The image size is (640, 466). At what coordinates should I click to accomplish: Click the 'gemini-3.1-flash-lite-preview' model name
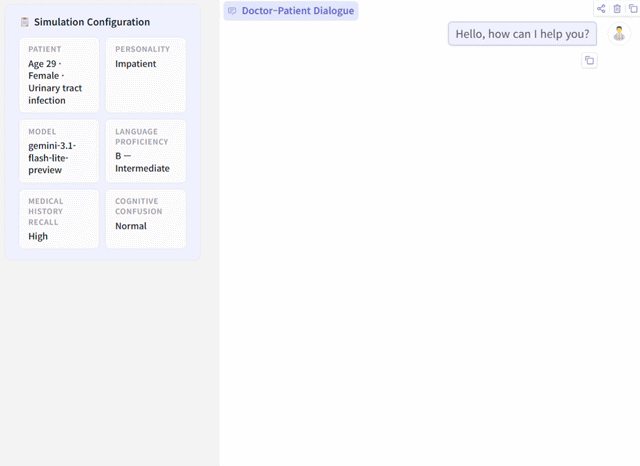pos(52,158)
